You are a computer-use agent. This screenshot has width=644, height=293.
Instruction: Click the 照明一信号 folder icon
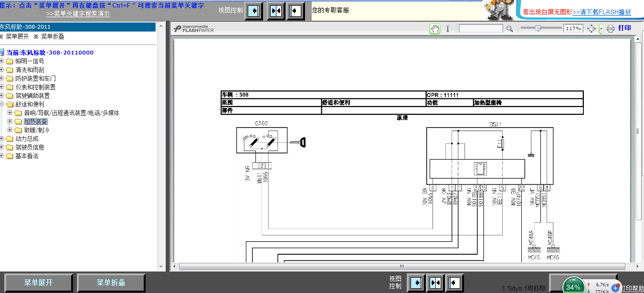point(10,61)
